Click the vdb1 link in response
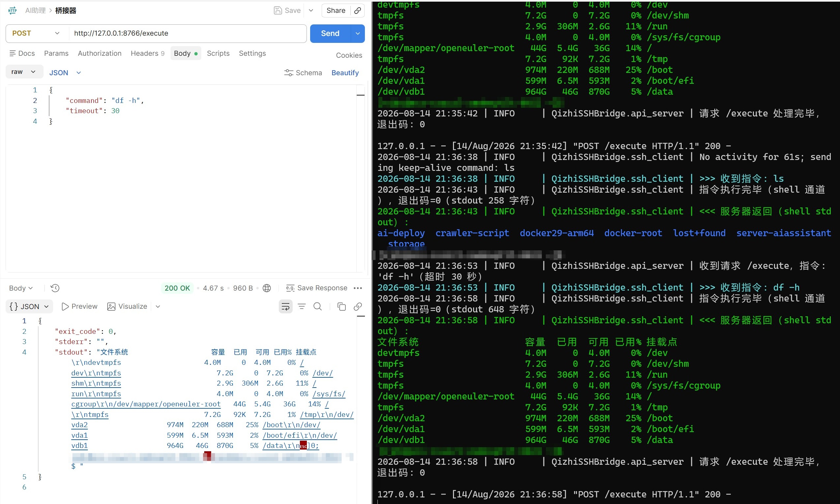The image size is (840, 504). (x=80, y=446)
